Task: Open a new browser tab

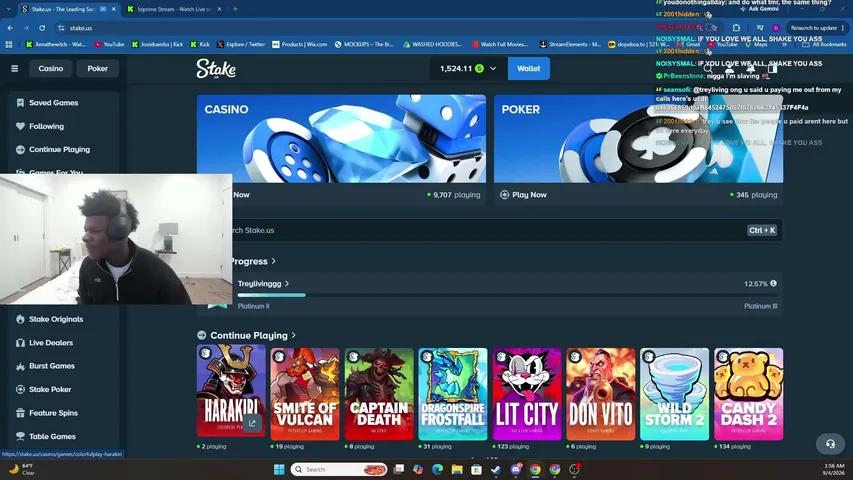Action: 236,9
